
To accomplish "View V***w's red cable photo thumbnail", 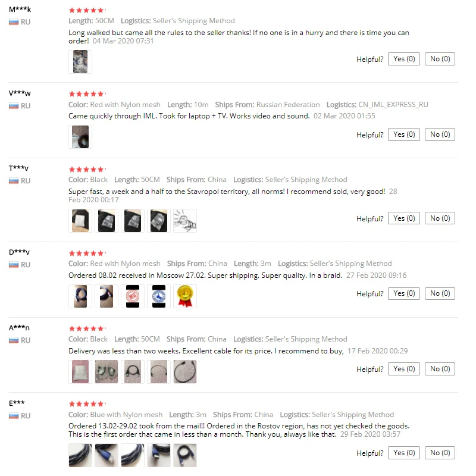I will pos(80,137).
